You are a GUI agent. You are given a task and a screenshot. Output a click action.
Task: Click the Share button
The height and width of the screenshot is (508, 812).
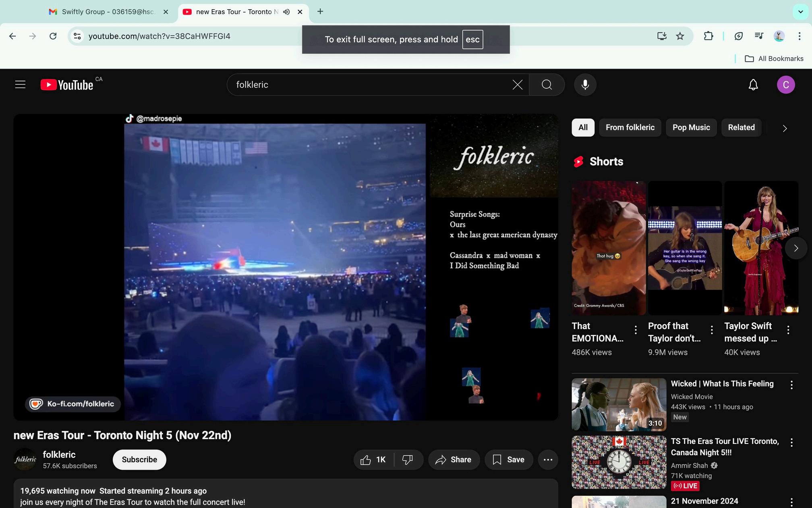coord(454,460)
